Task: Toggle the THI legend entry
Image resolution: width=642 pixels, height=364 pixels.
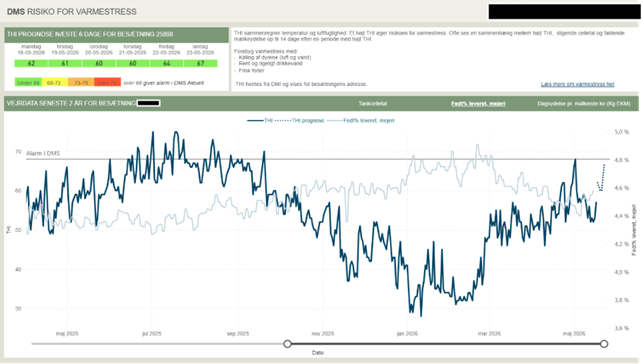Action: pos(260,120)
